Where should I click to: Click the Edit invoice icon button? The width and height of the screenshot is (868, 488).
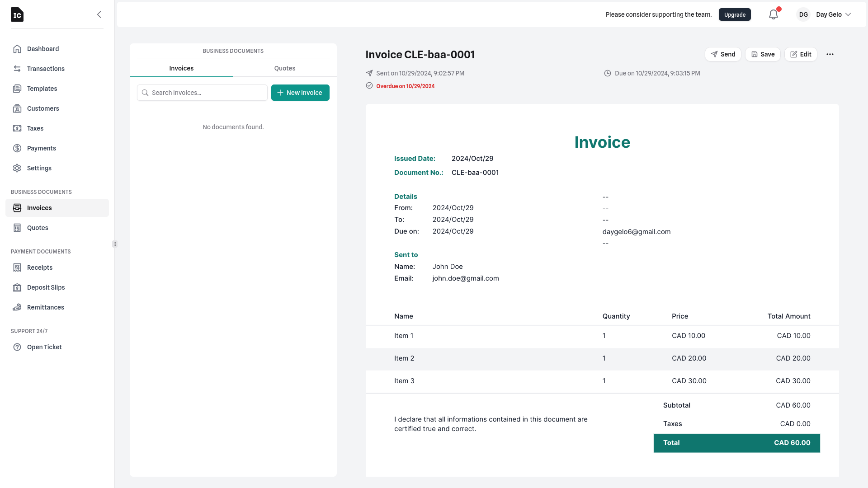(x=801, y=54)
